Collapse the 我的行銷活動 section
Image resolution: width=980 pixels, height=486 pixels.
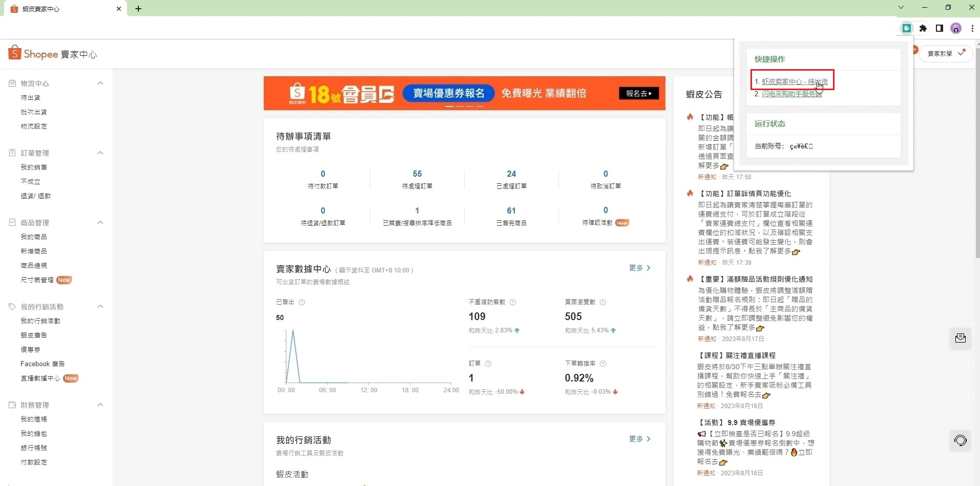[x=100, y=306]
